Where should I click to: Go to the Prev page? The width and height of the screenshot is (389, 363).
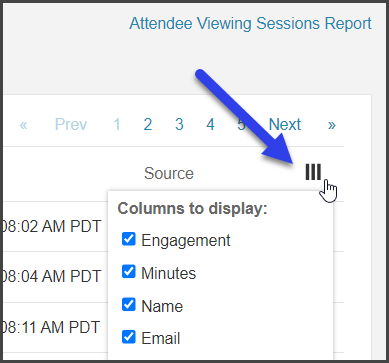[71, 125]
